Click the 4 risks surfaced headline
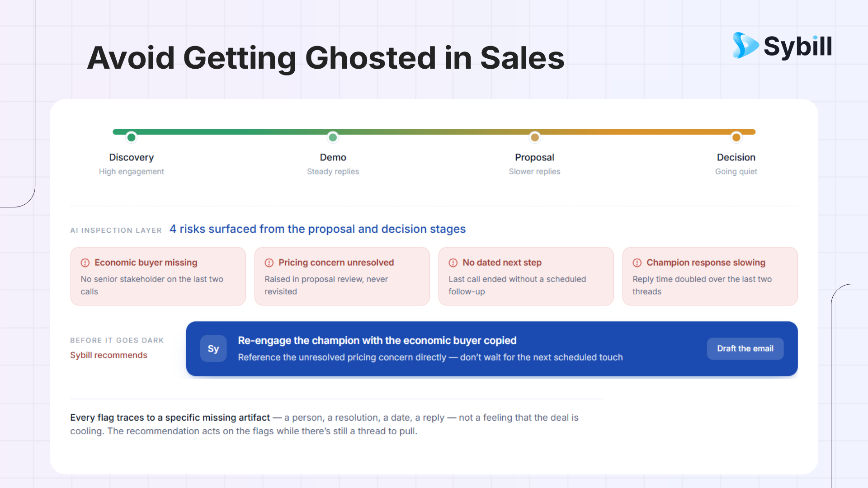The width and height of the screenshot is (868, 488). pos(317,229)
